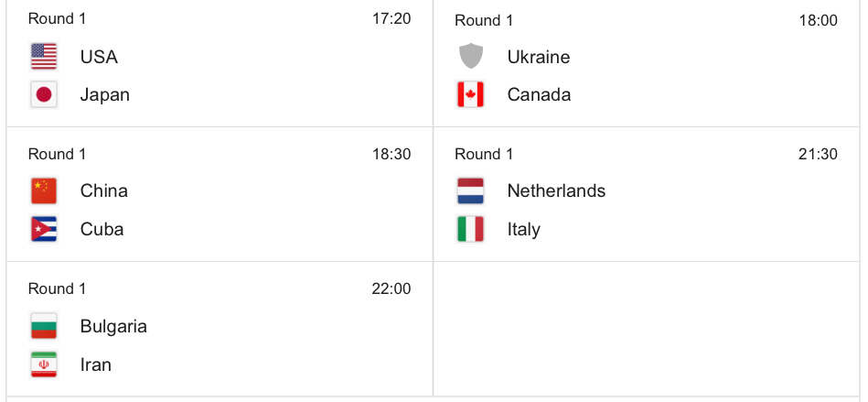Open the Cuba team name
This screenshot has width=868, height=402.
tap(102, 229)
